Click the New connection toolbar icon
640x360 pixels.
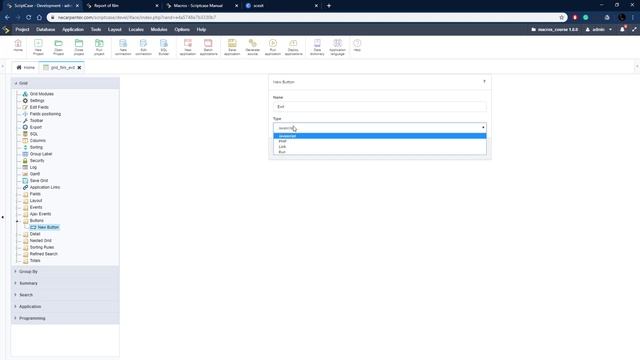(x=123, y=47)
